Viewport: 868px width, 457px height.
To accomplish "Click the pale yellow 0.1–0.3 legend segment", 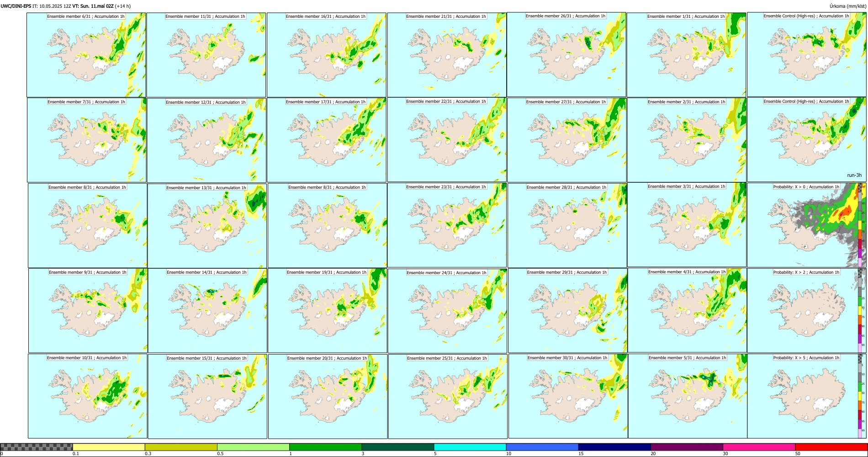I will 109,447.
